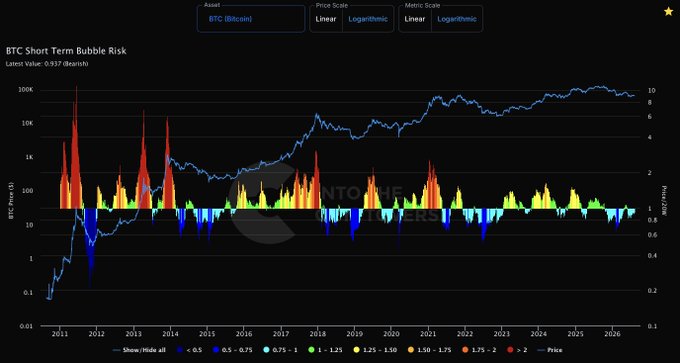
Task: Toggle the Price line legend entry
Action: tap(549, 350)
